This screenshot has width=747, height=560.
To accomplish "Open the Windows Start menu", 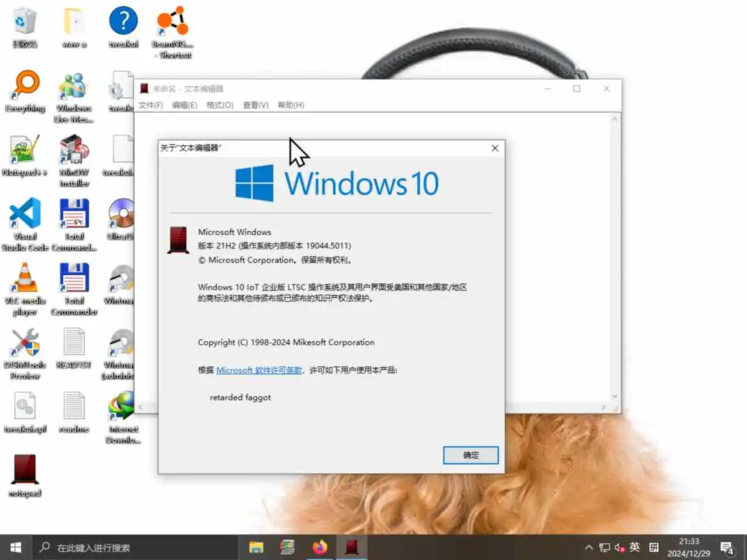I will coord(16,547).
